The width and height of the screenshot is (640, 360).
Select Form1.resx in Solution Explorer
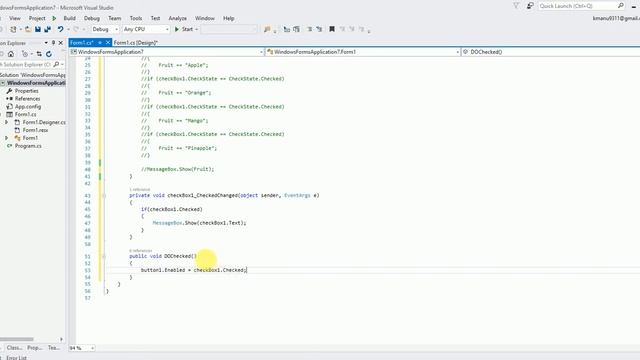pyautogui.click(x=35, y=130)
